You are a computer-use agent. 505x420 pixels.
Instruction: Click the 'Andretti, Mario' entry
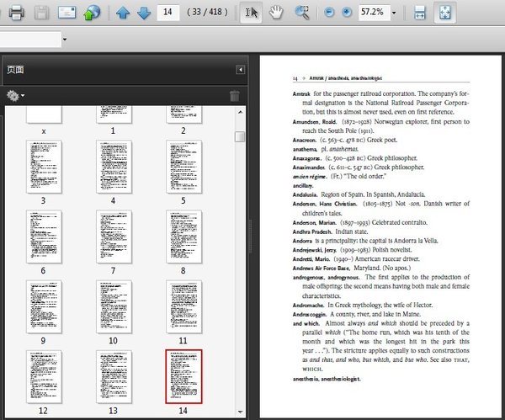(311, 259)
